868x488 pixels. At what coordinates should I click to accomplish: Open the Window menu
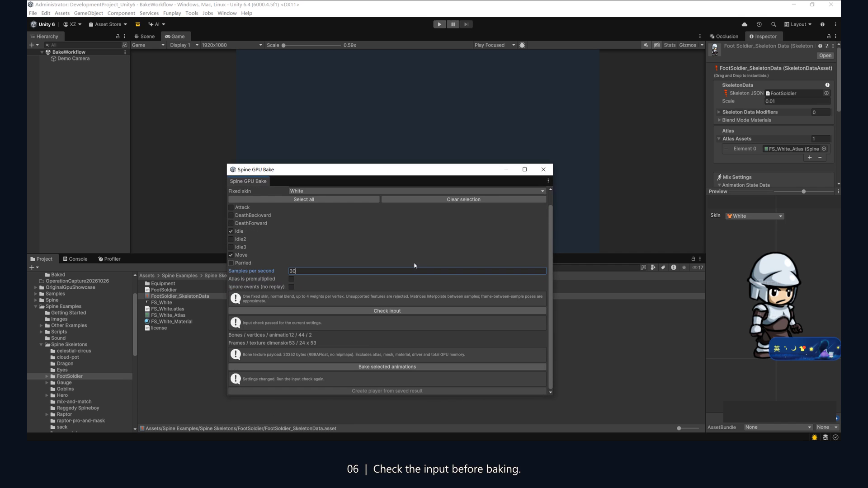[227, 13]
